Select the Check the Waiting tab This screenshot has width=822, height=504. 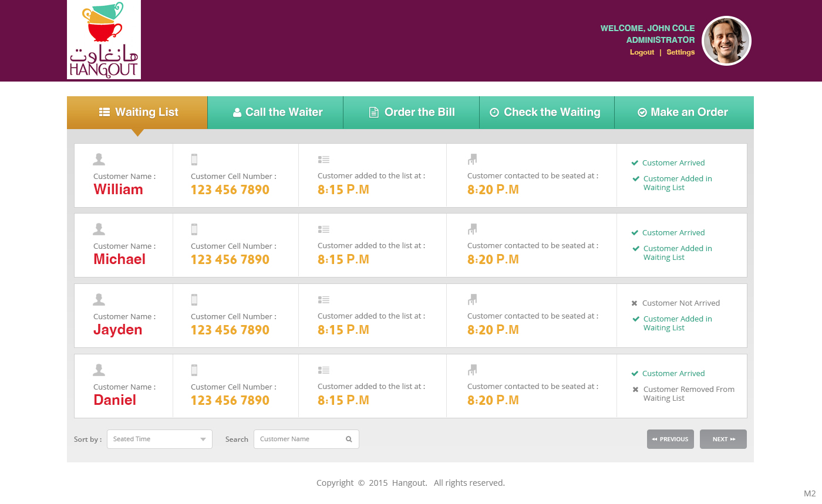click(547, 112)
